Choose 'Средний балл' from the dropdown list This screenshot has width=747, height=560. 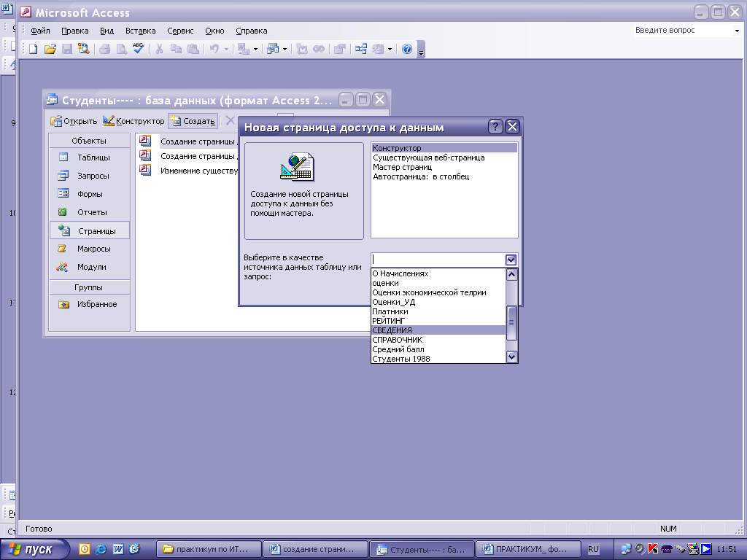click(438, 349)
